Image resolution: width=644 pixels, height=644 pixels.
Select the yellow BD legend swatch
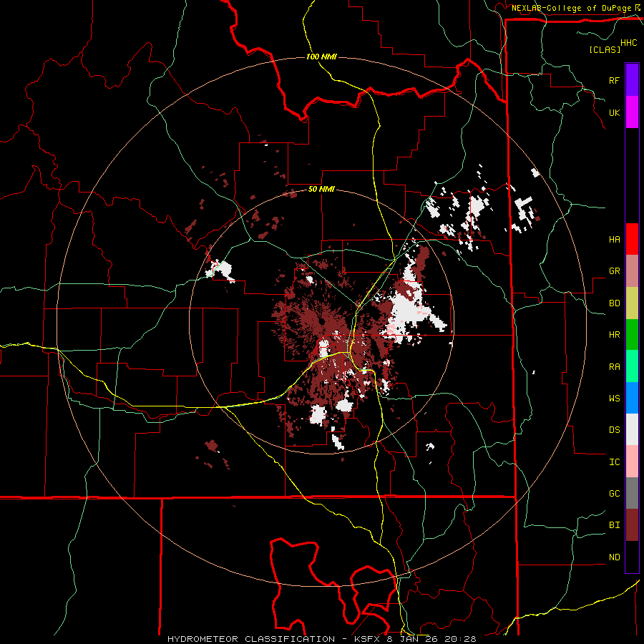[632, 303]
